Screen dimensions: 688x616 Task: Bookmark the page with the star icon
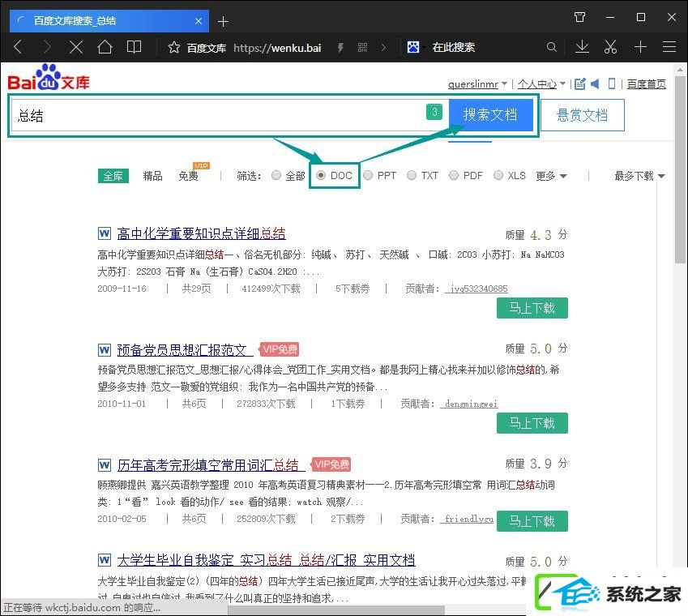coord(174,47)
